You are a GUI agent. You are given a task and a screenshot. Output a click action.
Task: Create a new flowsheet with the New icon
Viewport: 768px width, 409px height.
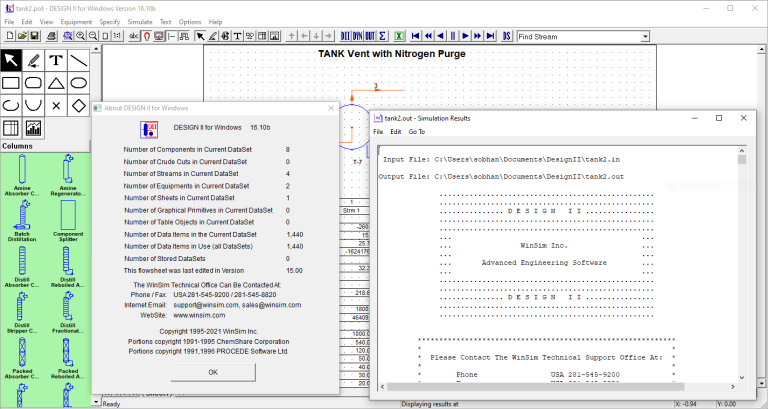10,36
